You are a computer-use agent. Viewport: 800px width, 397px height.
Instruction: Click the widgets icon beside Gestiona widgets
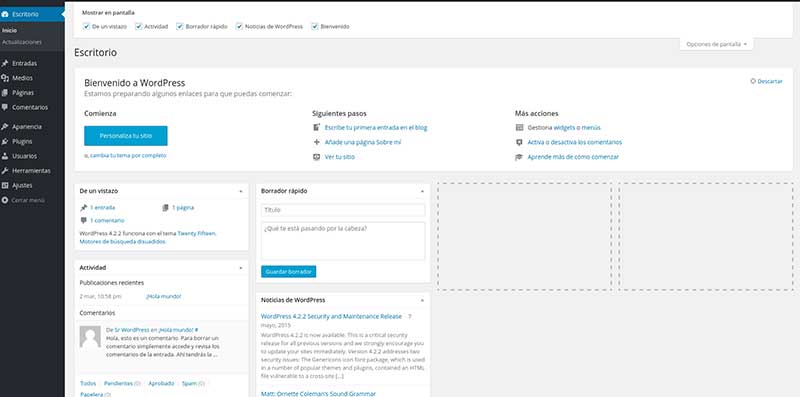pos(519,128)
